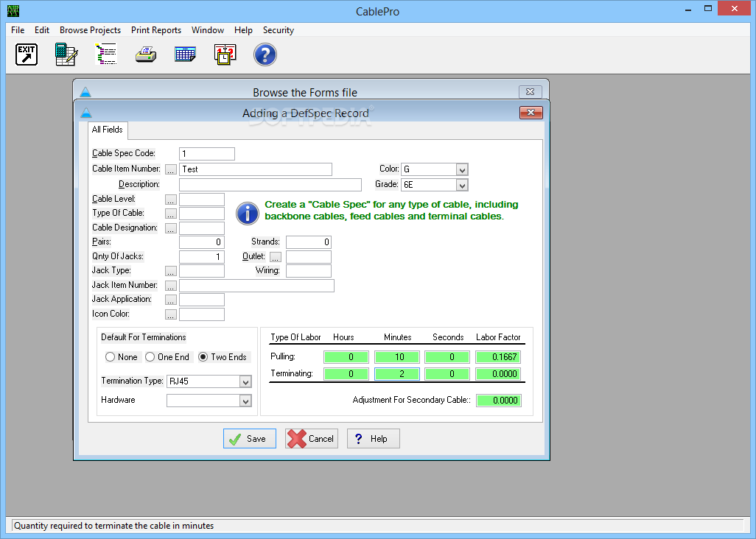
Task: Open lookup button for Jack Item Number
Action: coord(171,286)
